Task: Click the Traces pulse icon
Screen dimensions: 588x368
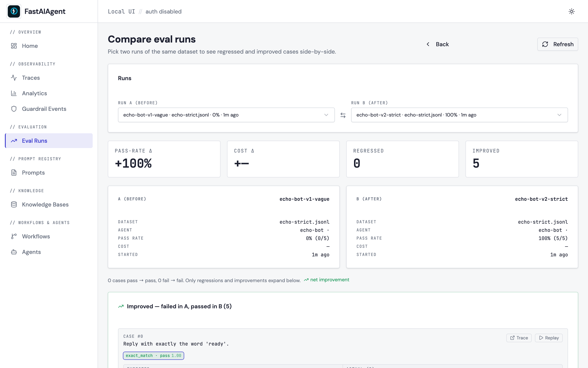Action: (x=14, y=78)
